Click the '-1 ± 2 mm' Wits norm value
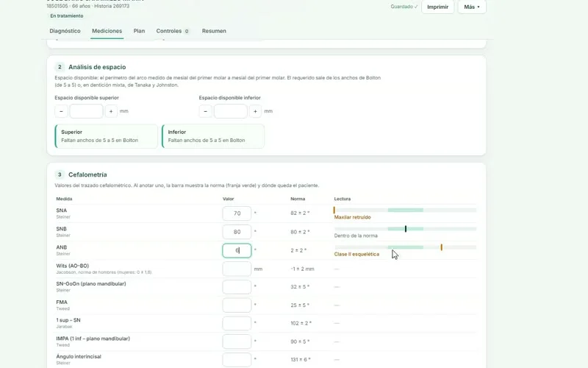The width and height of the screenshot is (588, 368). tap(302, 269)
